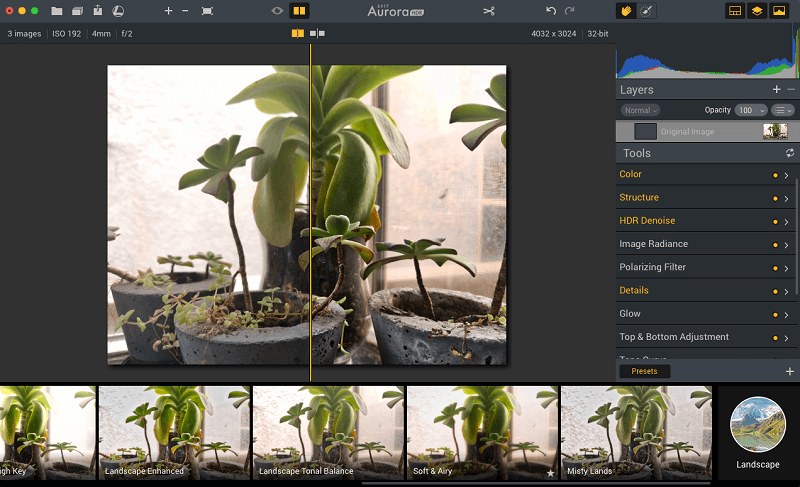Toggle the HDR Denoise enable dot
The image size is (800, 487).
point(775,222)
